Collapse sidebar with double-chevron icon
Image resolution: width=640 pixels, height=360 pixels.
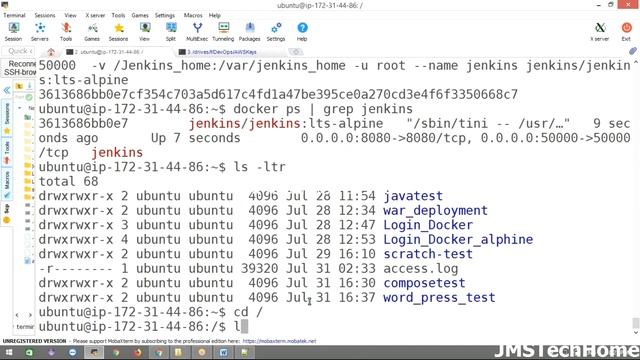coord(7,90)
